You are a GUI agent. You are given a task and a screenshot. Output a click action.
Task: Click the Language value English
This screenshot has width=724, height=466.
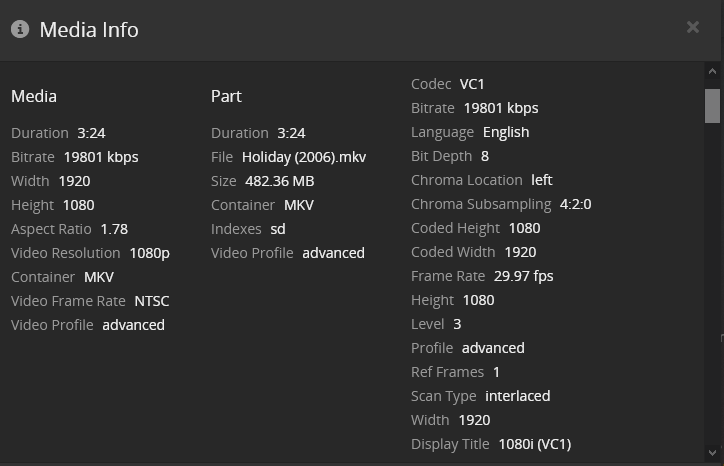tap(506, 132)
